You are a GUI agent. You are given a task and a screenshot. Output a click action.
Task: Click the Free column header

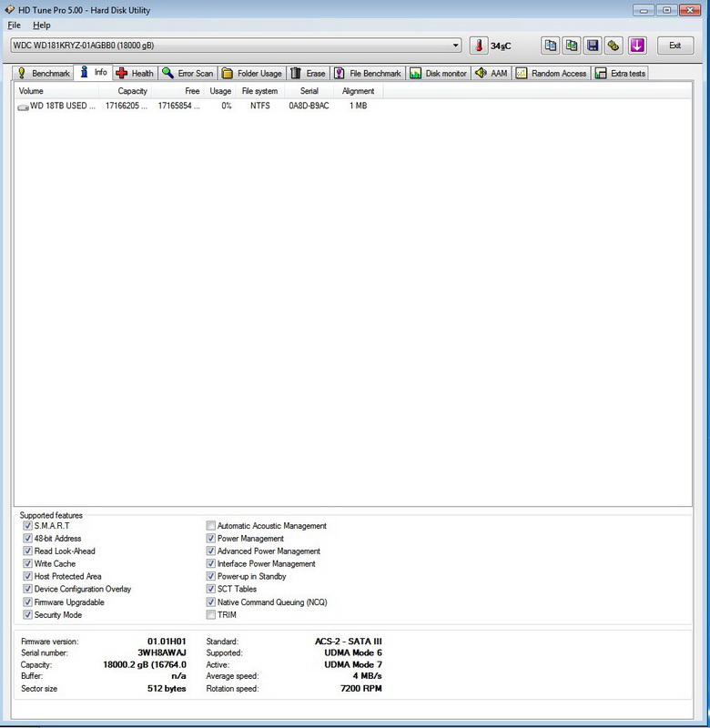click(x=177, y=91)
